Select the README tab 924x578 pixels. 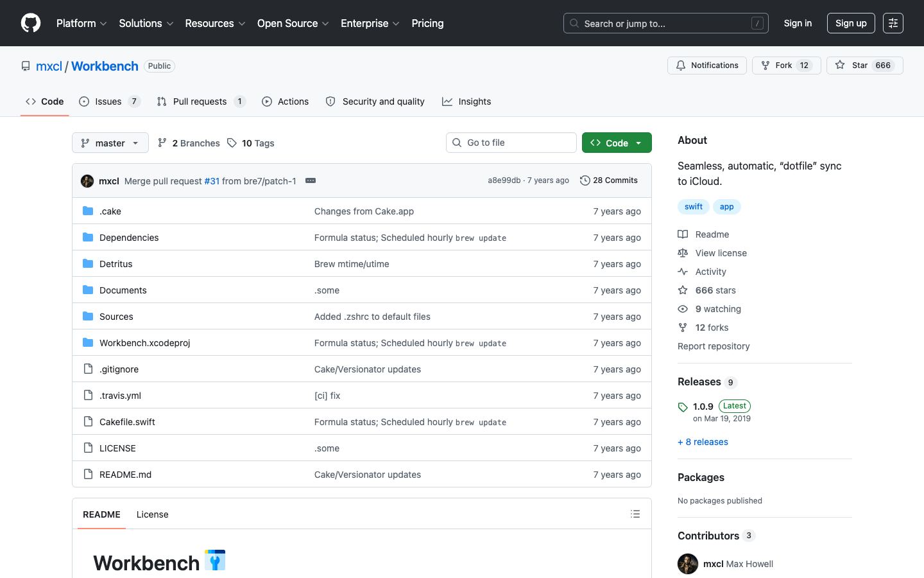pyautogui.click(x=101, y=514)
